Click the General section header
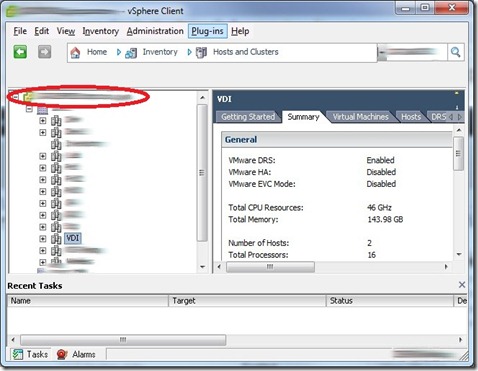 coord(337,139)
